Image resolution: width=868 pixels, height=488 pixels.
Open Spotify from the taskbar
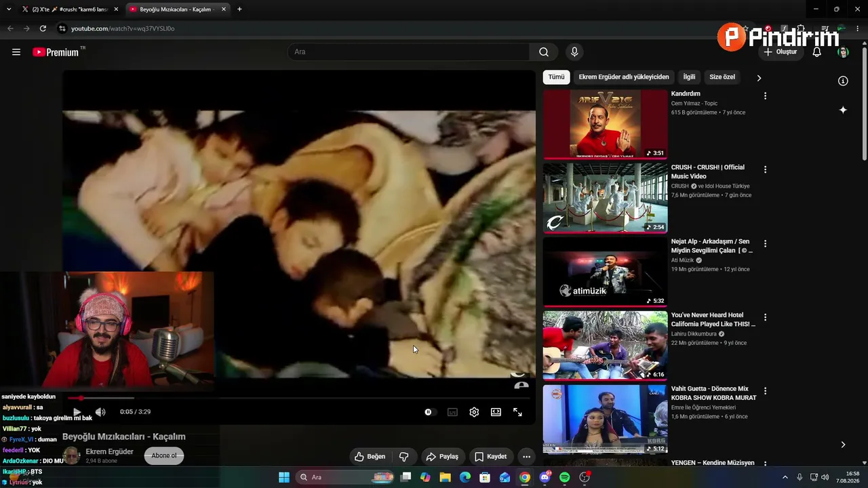click(x=565, y=477)
